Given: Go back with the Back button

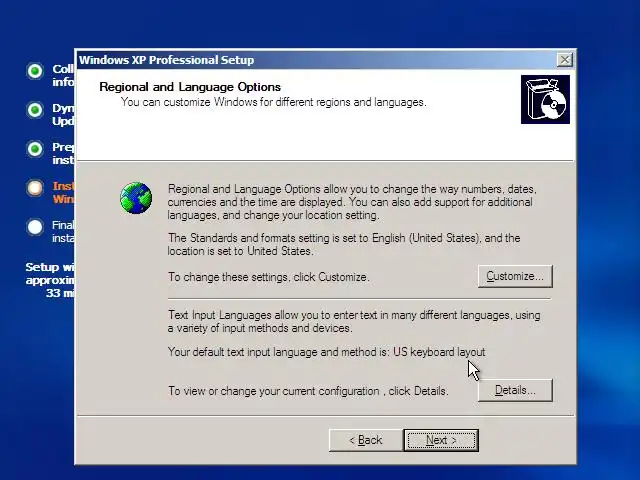Looking at the screenshot, I should (366, 440).
